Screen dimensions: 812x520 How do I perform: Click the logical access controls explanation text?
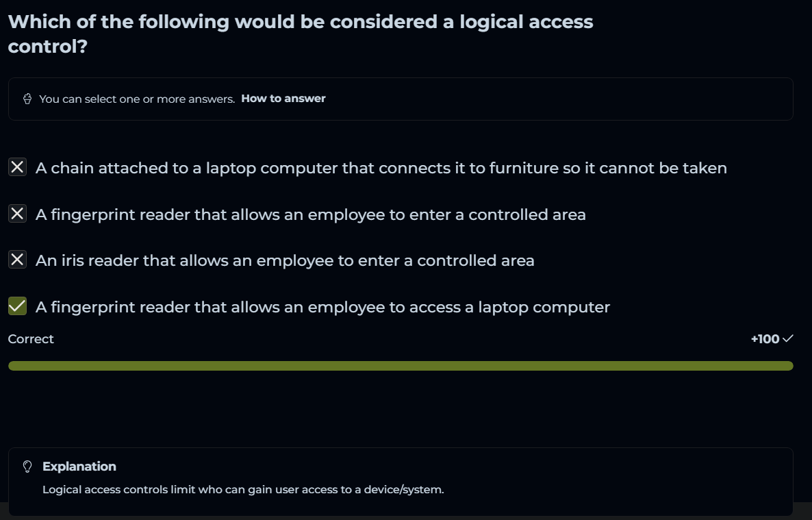click(243, 490)
